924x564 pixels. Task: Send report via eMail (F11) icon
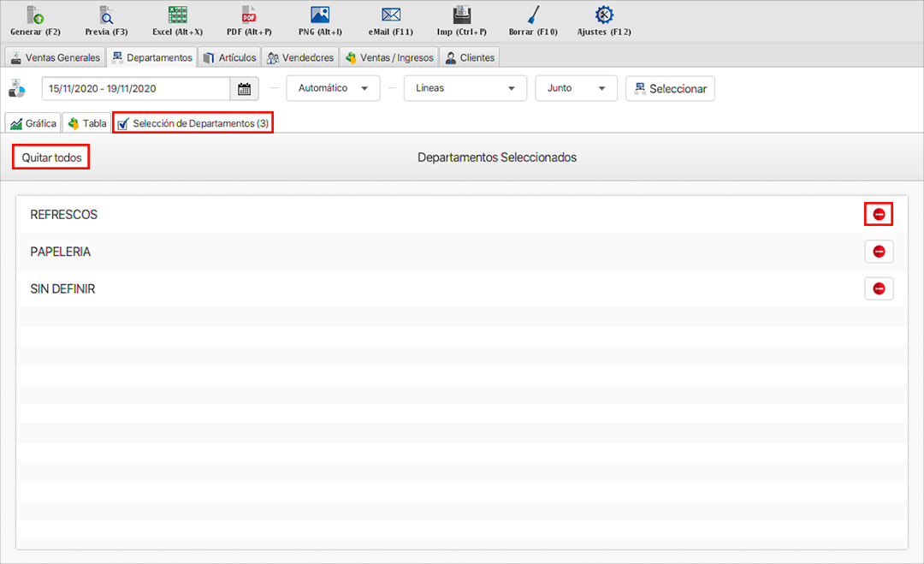point(391,15)
